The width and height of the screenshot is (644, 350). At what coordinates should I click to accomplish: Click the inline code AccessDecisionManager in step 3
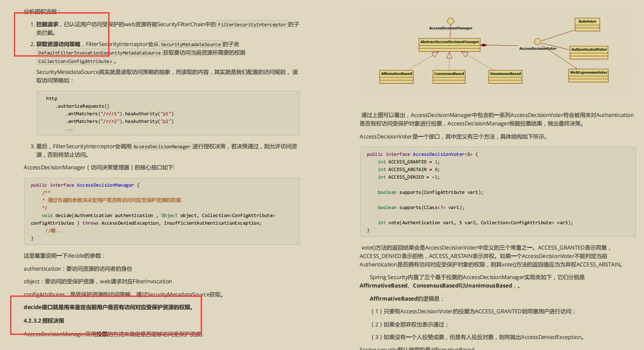click(162, 147)
